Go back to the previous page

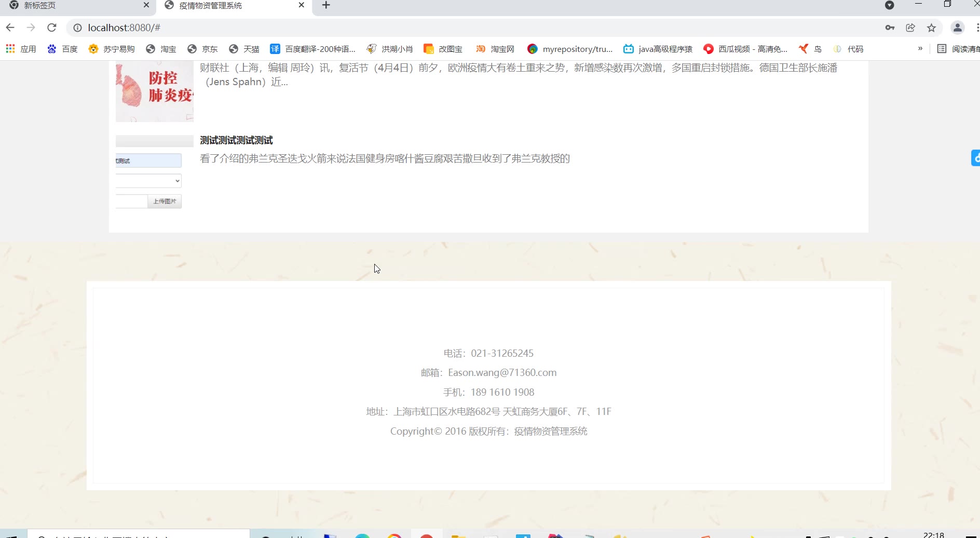(x=10, y=28)
